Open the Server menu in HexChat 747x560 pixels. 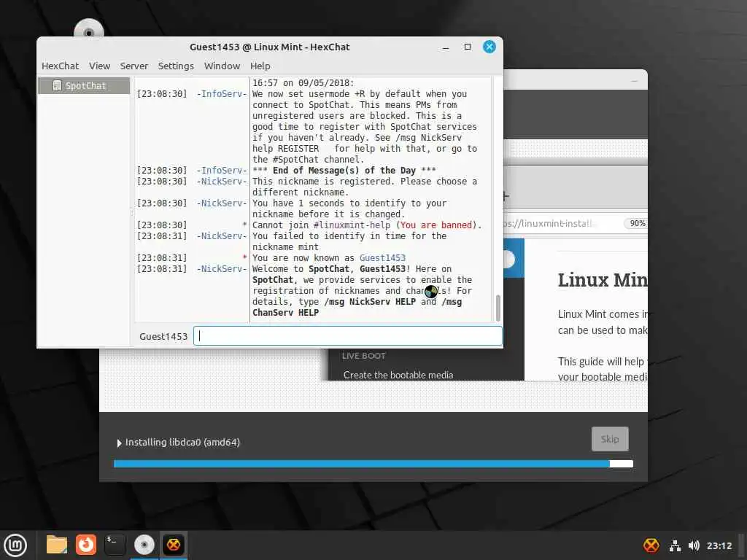(x=134, y=66)
